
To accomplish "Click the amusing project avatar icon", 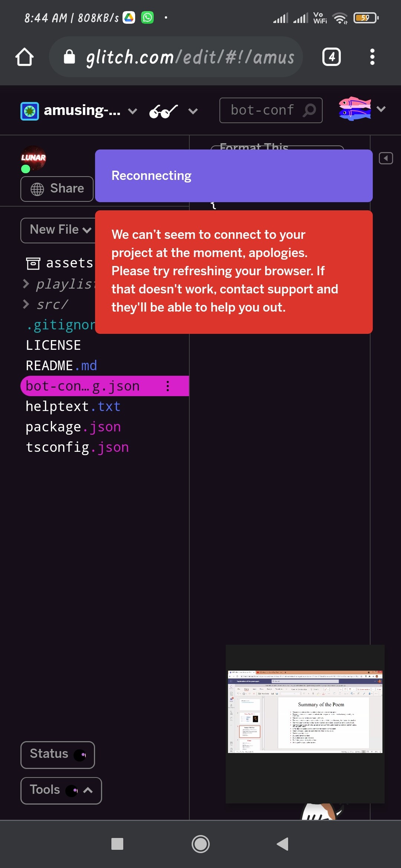I will coord(30,111).
